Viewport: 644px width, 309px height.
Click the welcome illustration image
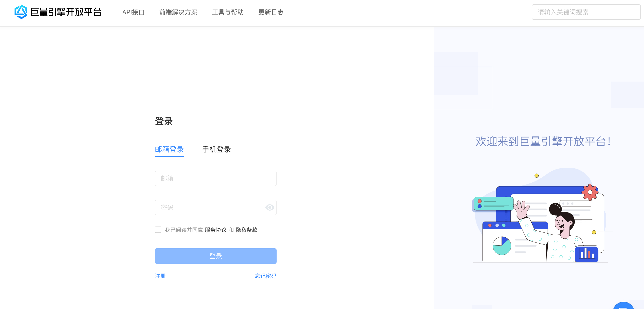point(542,215)
